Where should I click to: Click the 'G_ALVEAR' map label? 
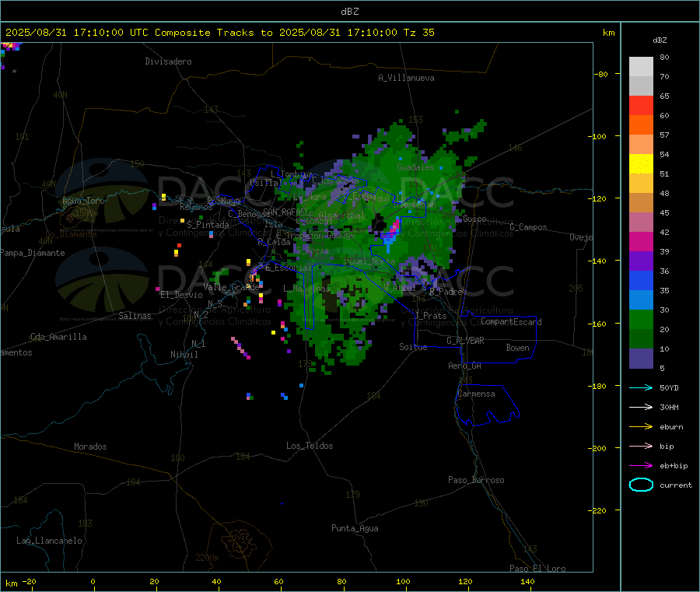click(x=465, y=341)
